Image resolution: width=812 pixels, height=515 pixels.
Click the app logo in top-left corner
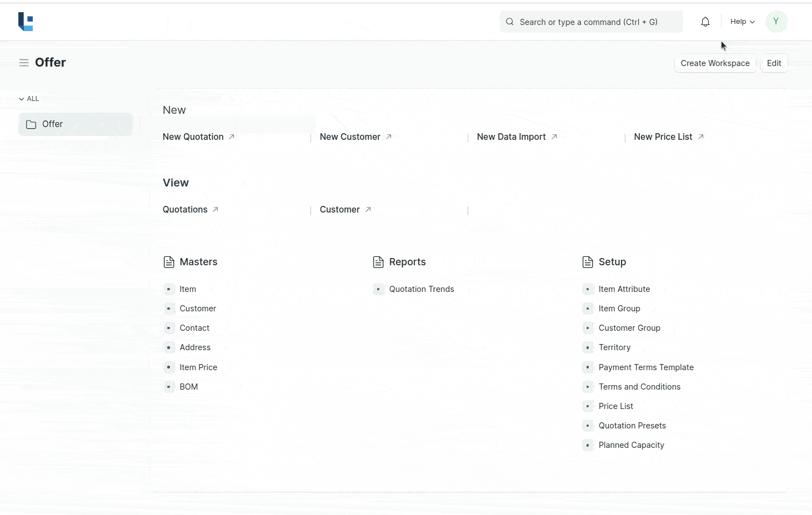(x=26, y=22)
